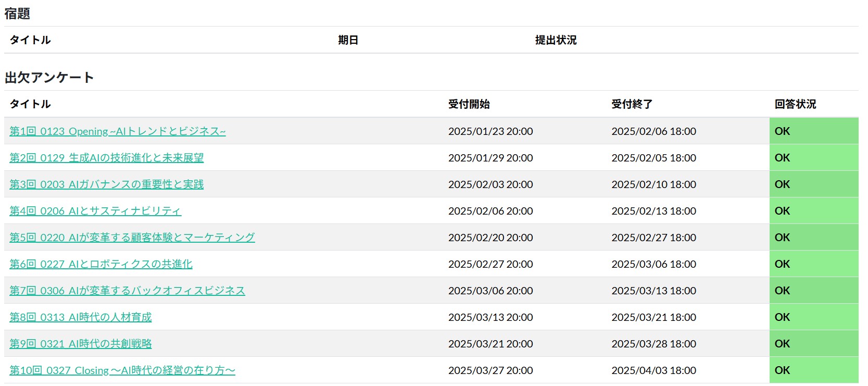Click the 期日 header in 宿題 table

[x=348, y=40]
